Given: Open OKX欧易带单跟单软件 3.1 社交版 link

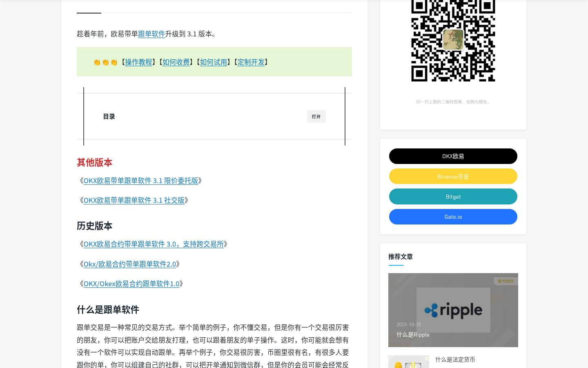Looking at the screenshot, I should (134, 200).
